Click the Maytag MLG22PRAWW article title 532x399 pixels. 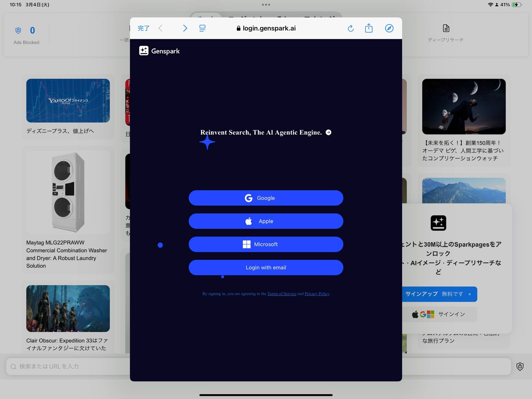pyautogui.click(x=66, y=254)
